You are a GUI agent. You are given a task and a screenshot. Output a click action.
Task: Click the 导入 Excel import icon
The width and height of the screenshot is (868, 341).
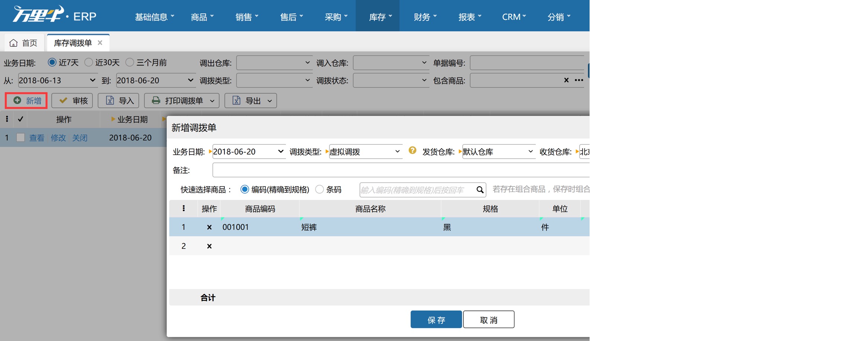pos(110,101)
